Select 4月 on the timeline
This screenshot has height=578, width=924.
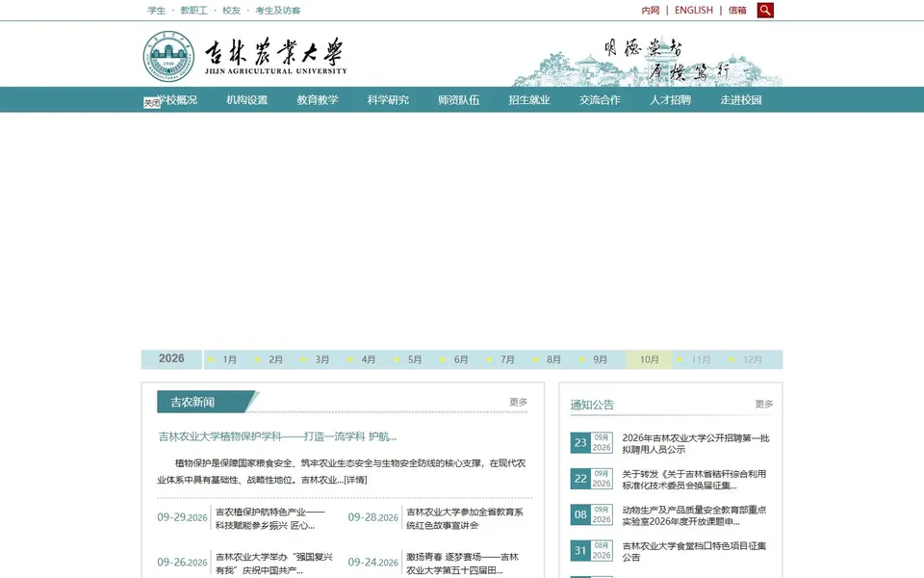coord(369,359)
